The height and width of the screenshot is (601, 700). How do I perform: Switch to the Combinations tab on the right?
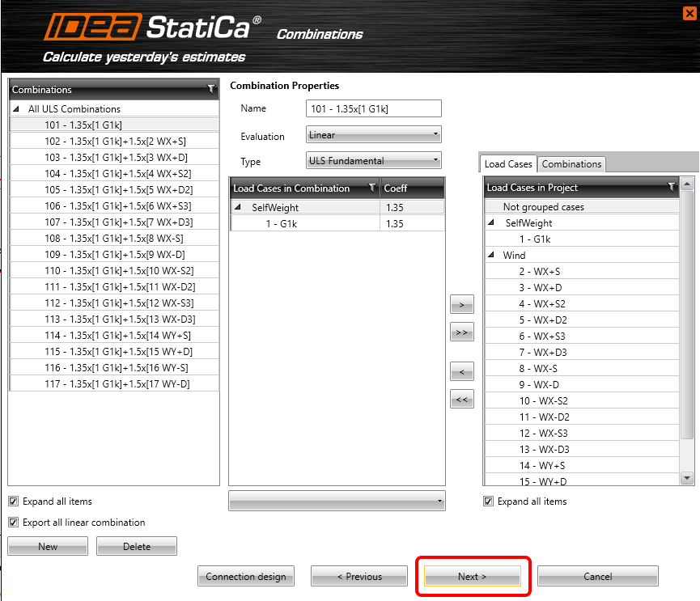coord(571,164)
